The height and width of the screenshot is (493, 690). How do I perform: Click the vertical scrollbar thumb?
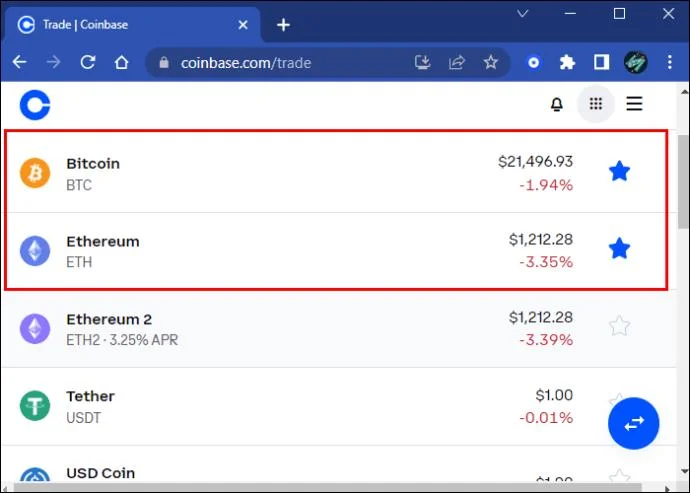tap(683, 182)
